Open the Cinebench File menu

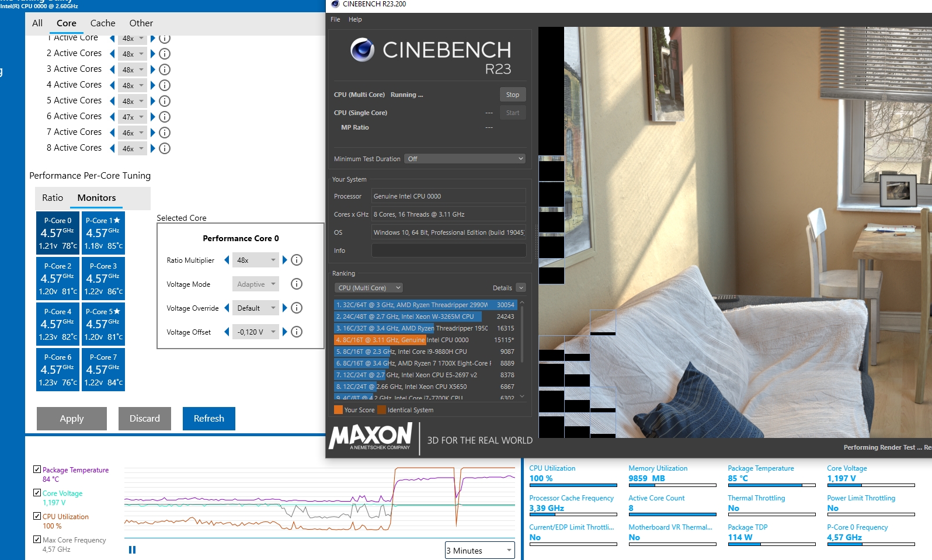tap(335, 19)
